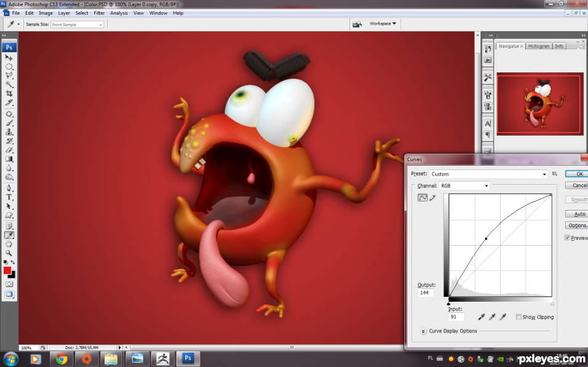Open the Paragraph panel icon

[488, 134]
